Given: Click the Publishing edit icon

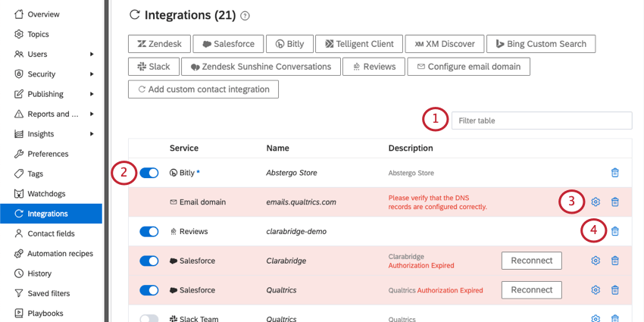Looking at the screenshot, I should [x=18, y=94].
